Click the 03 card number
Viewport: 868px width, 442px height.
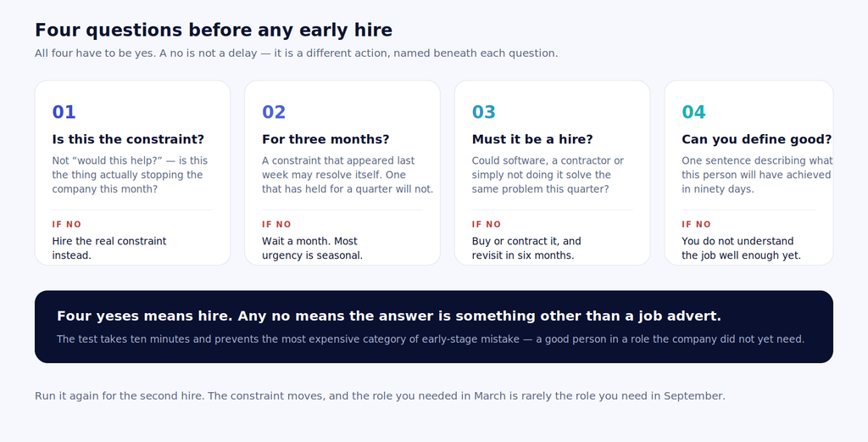click(483, 112)
